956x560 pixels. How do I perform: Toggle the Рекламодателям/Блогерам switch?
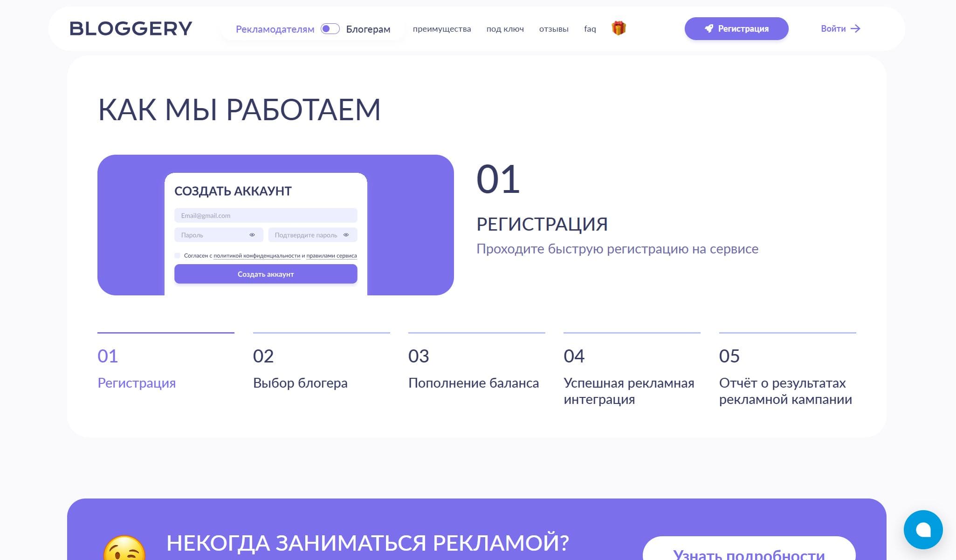click(x=330, y=29)
